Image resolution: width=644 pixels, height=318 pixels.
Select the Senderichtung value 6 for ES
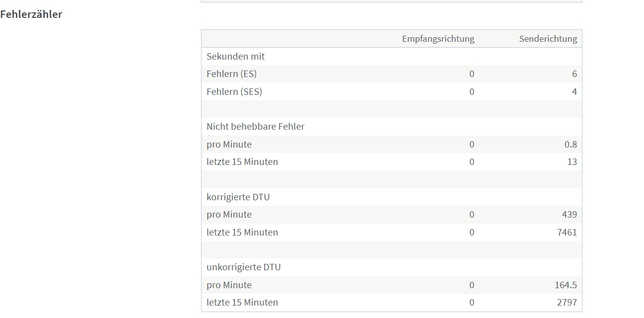(574, 74)
